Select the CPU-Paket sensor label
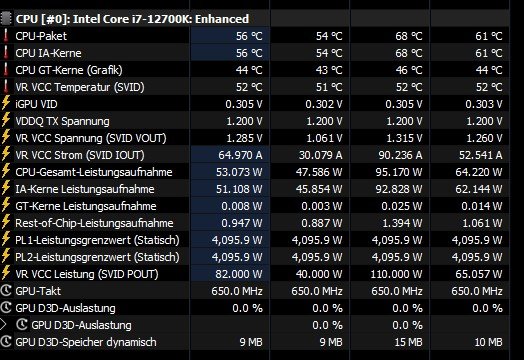The width and height of the screenshot is (524, 360). click(x=41, y=36)
